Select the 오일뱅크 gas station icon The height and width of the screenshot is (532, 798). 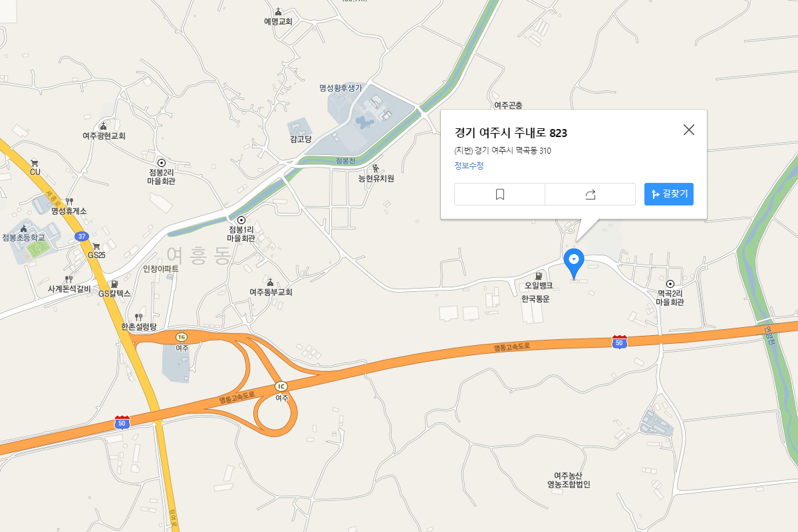pyautogui.click(x=539, y=275)
